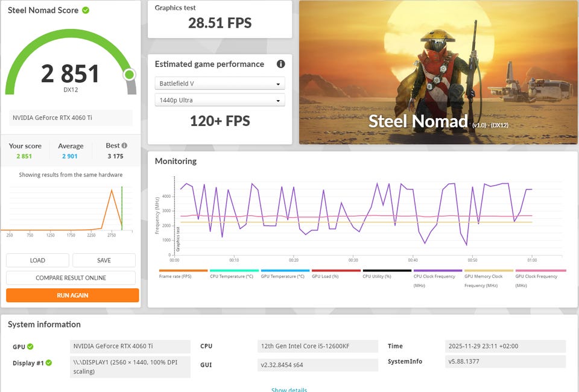579x392 pixels.
Task: Click the \\.\DISPLAY1 2560 × 1440 display value
Action: (x=130, y=367)
